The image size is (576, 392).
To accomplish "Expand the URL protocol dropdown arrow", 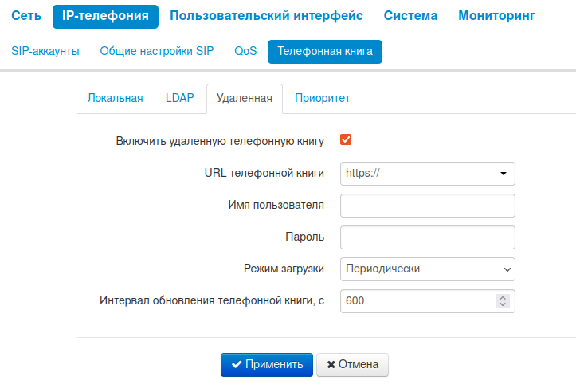I will (504, 173).
